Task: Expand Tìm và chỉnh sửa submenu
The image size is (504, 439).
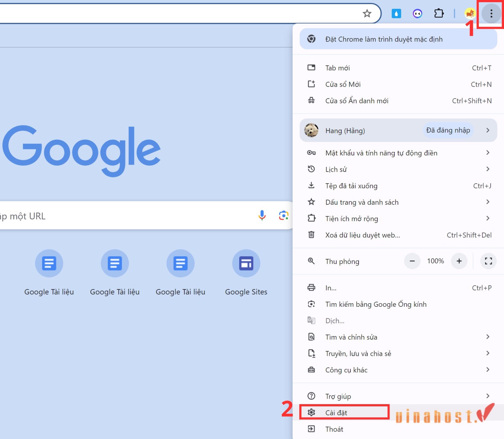Action: pyautogui.click(x=398, y=337)
